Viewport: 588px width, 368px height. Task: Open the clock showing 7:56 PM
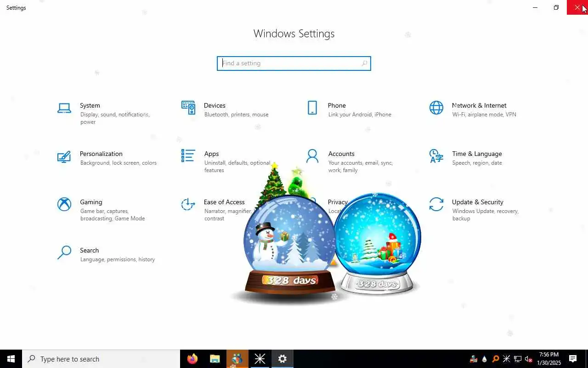click(x=549, y=359)
